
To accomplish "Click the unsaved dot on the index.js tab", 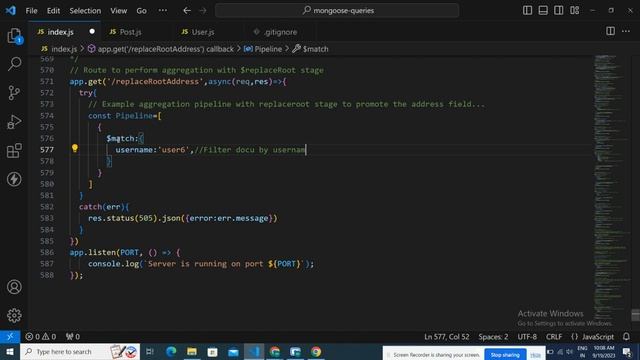I will [x=92, y=31].
